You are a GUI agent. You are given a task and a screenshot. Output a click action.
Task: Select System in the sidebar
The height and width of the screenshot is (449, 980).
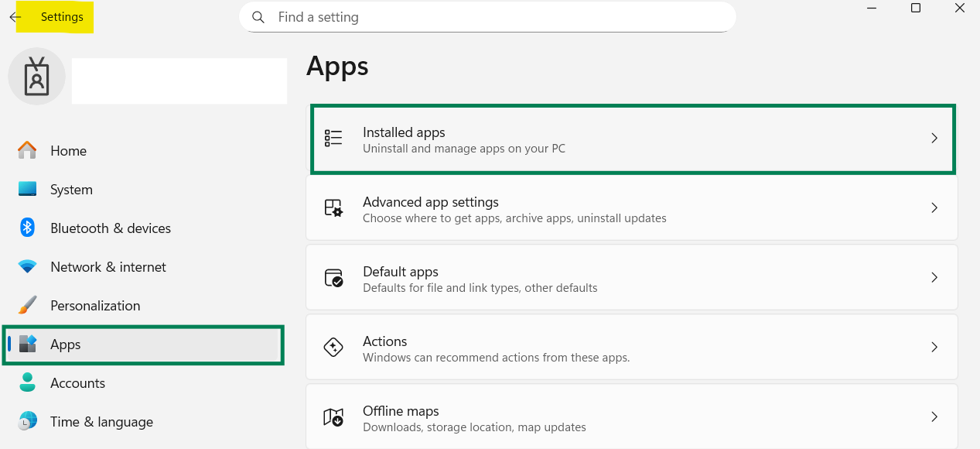[x=71, y=190]
